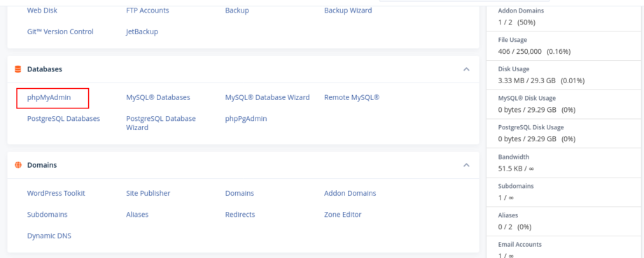Open Remote MySQL® settings
The width and height of the screenshot is (644, 258).
coord(351,98)
